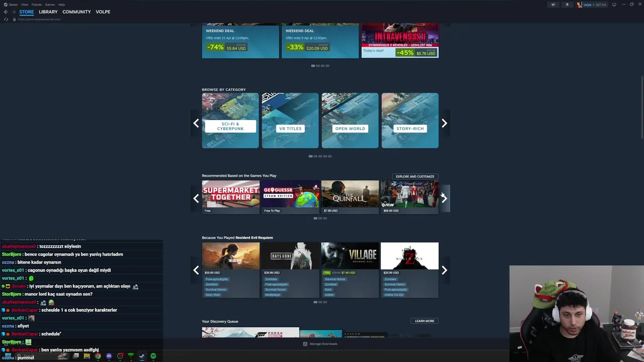644x362 pixels.
Task: Open the Open World category
Action: tap(350, 121)
